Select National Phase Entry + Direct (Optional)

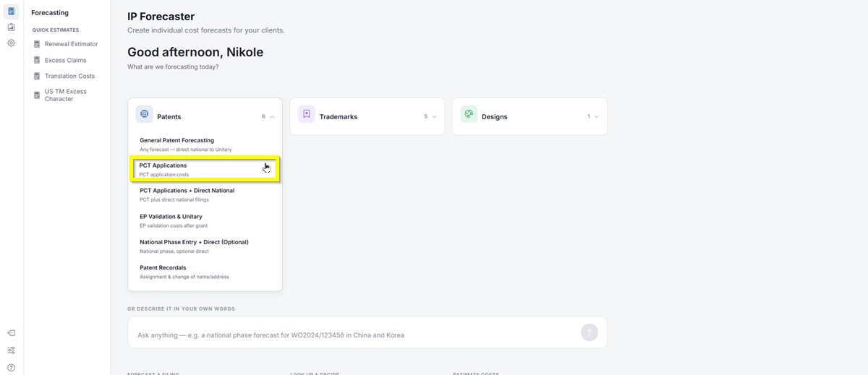pos(205,246)
